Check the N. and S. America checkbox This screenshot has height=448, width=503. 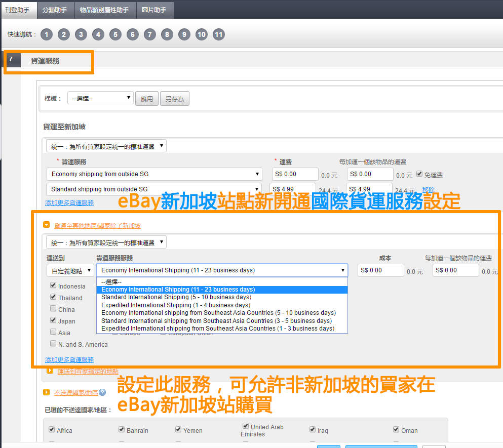click(x=53, y=343)
